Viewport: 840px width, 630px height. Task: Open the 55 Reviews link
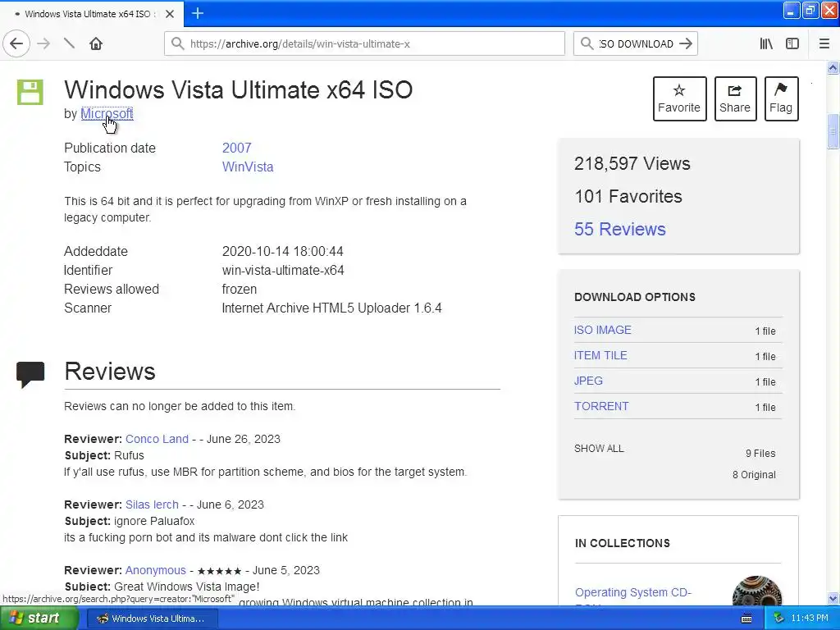coord(620,230)
